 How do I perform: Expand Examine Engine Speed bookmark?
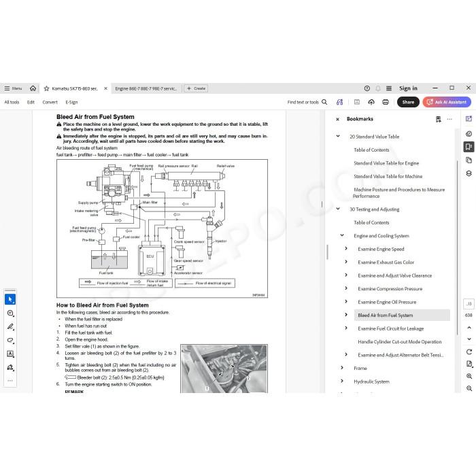[346, 249]
